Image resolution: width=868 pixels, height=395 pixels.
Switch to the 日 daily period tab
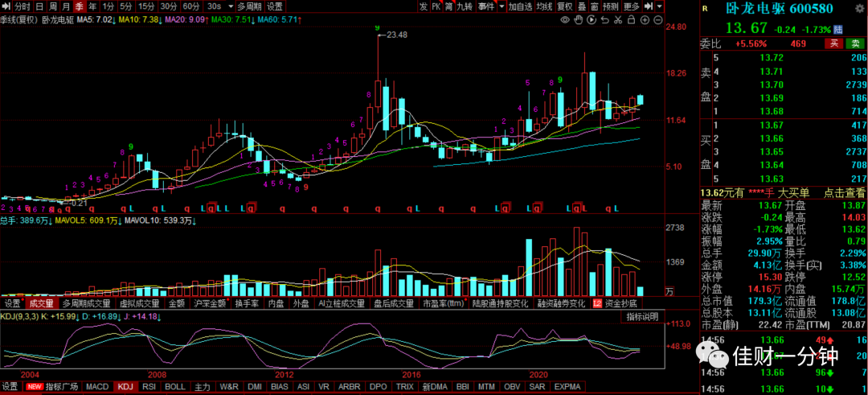(x=39, y=6)
